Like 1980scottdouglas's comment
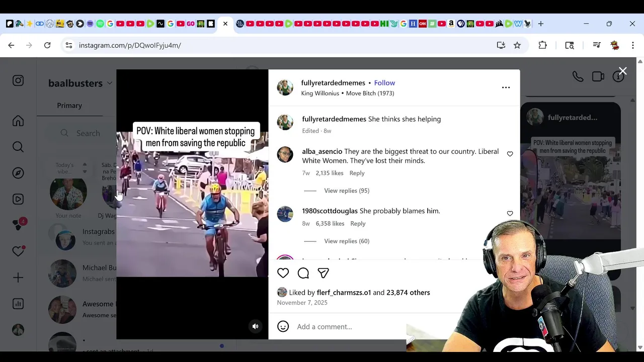The image size is (644, 362). tap(510, 214)
